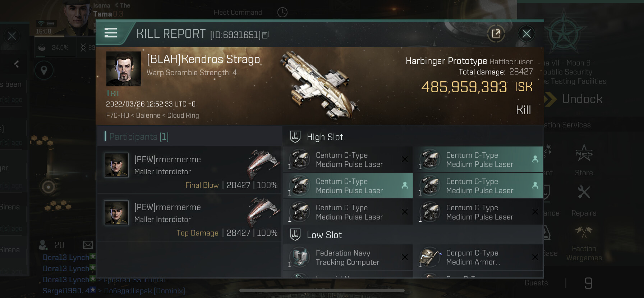Open the final blow pilot's portrait
This screenshot has height=298, width=644.
116,165
